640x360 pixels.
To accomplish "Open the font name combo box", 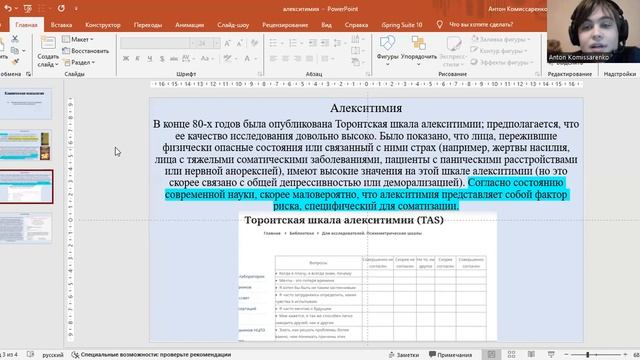I will pyautogui.click(x=158, y=43).
